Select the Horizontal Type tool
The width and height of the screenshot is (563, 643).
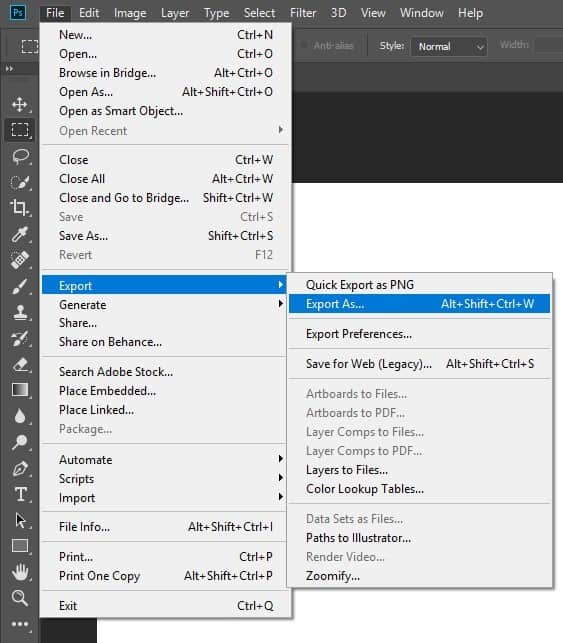(x=20, y=494)
